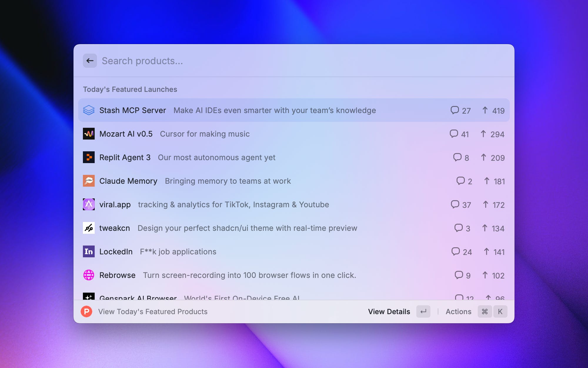The image size is (588, 368).
Task: Click the comment bubble on Mozart AI row
Action: pyautogui.click(x=454, y=134)
